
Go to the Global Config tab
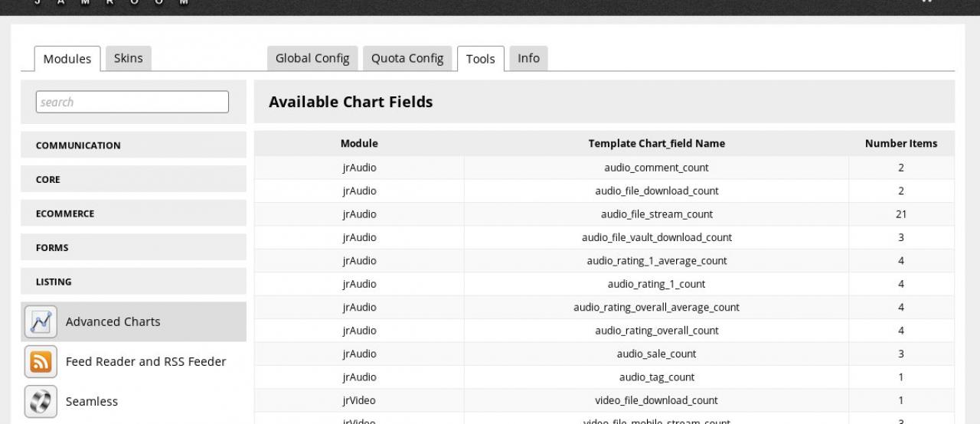click(x=312, y=58)
